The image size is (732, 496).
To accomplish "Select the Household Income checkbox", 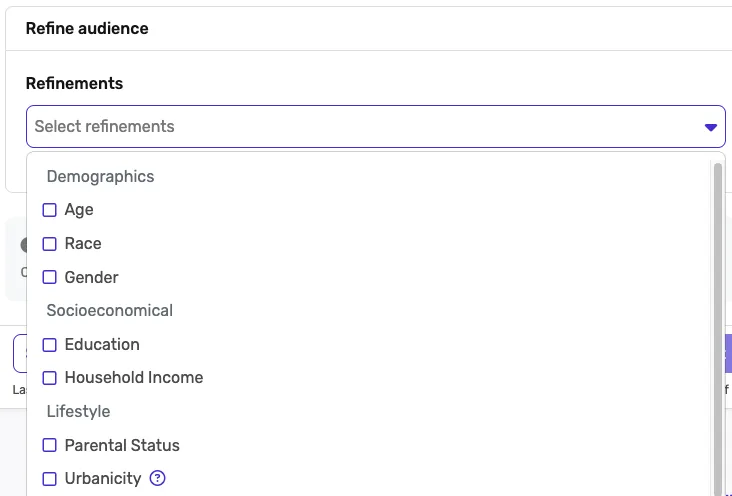I will [50, 378].
